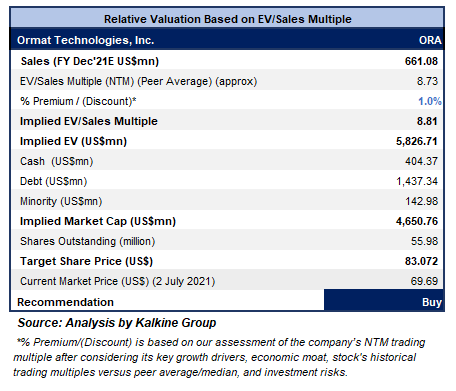Viewport: 456px width, 391px height.
Task: Select the Recommendation row label
Action: [x=65, y=302]
